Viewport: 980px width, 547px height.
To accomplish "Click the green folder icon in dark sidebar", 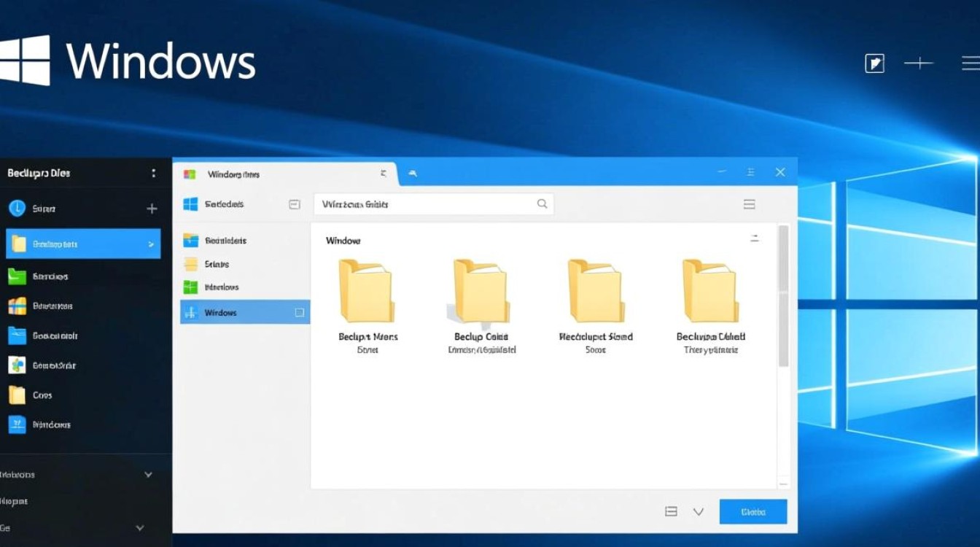I will [x=17, y=276].
